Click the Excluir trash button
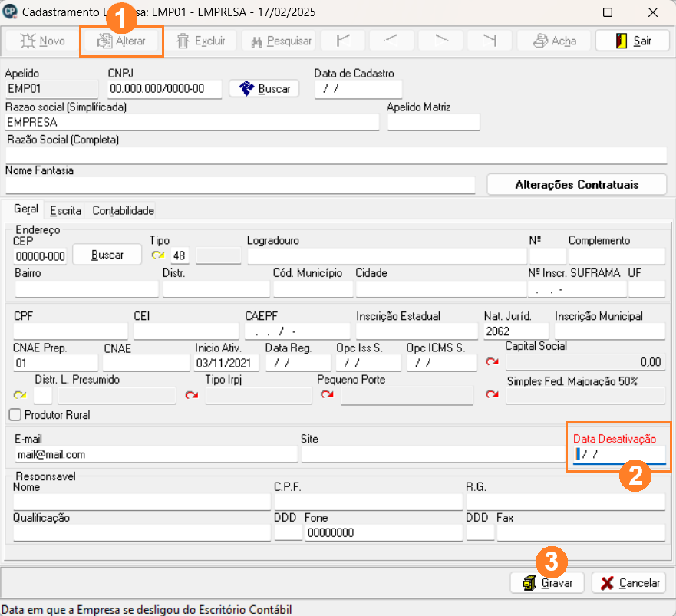 [201, 41]
